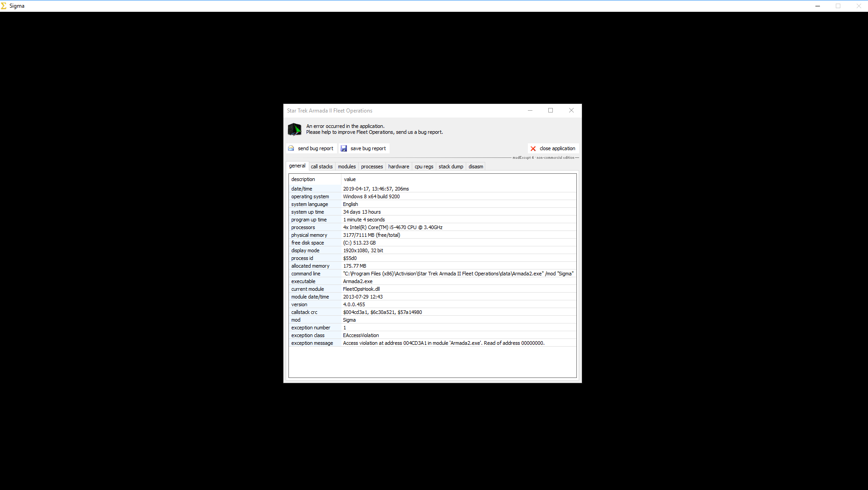Select module date '2013-07-29 12:43' value
The width and height of the screenshot is (868, 490).
click(x=363, y=297)
